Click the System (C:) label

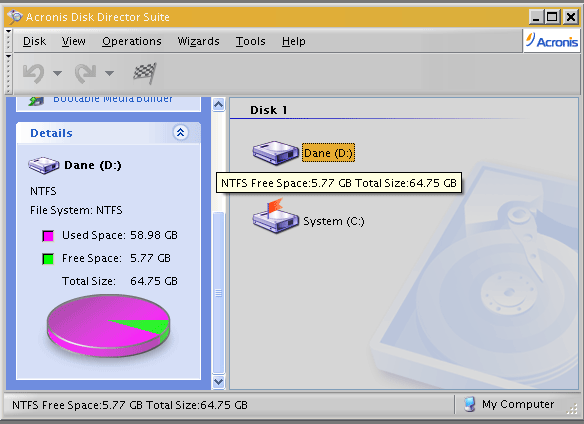[334, 221]
